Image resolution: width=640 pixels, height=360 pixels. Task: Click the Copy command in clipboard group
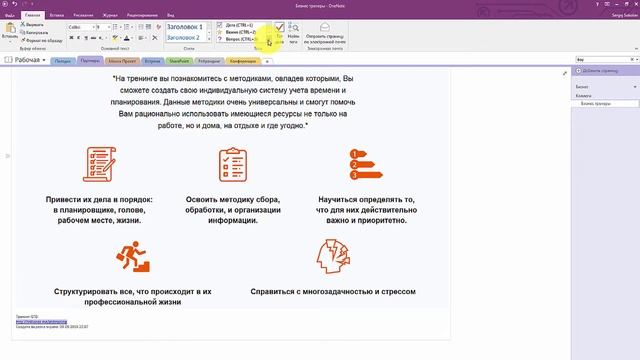point(34,33)
